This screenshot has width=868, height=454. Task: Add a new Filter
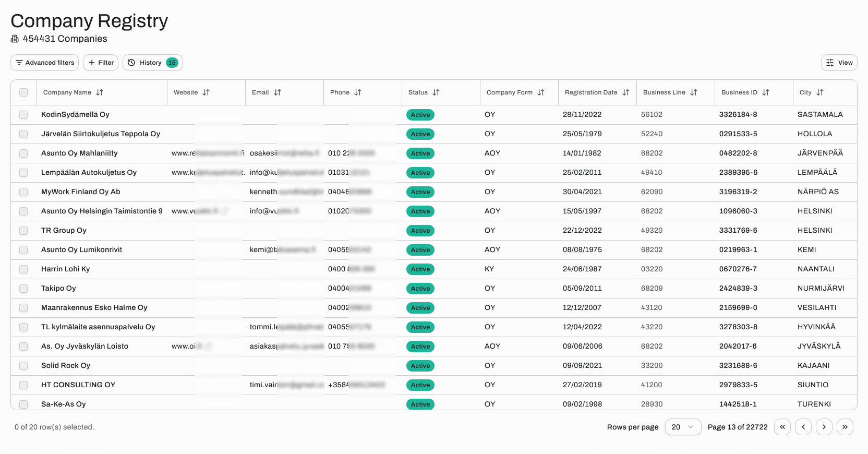[101, 63]
